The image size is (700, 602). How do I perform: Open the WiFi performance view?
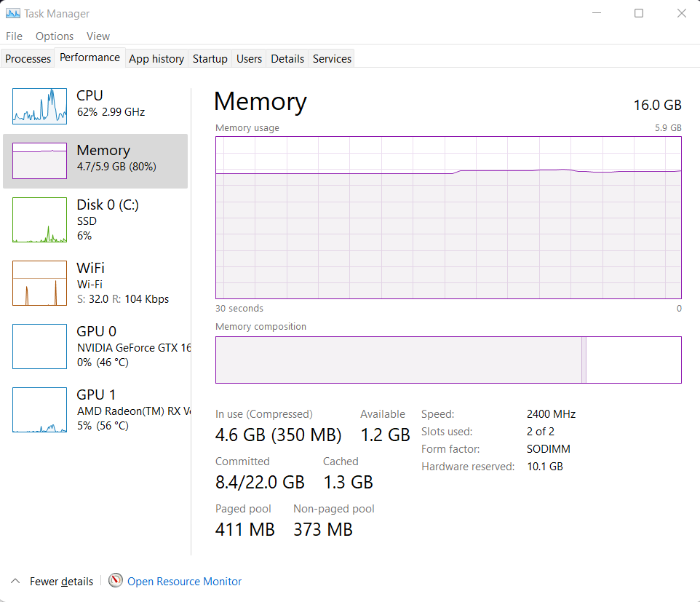[95, 283]
